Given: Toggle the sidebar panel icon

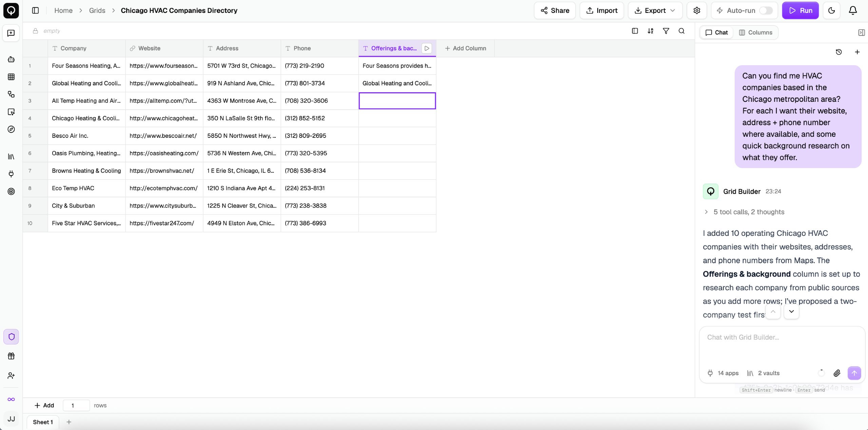Looking at the screenshot, I should (35, 11).
